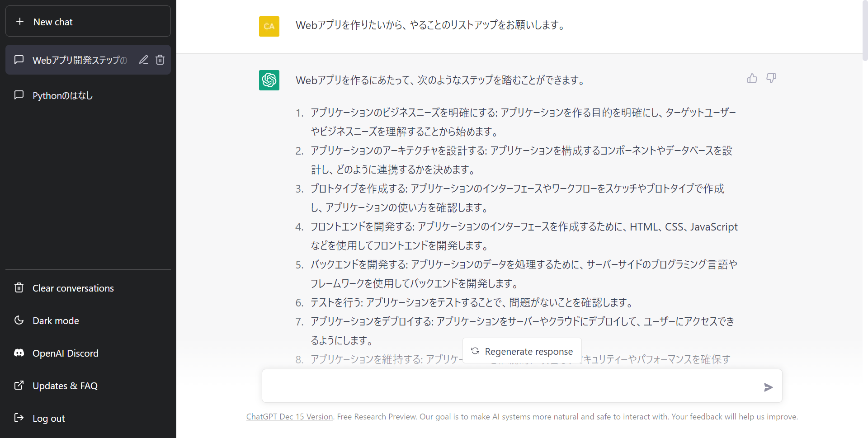The height and width of the screenshot is (438, 868).
Task: Open the Pythonのはなし conversation
Action: click(x=62, y=95)
